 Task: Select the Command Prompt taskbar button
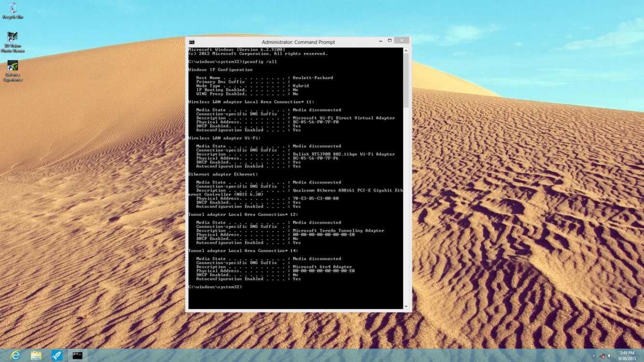click(x=77, y=355)
